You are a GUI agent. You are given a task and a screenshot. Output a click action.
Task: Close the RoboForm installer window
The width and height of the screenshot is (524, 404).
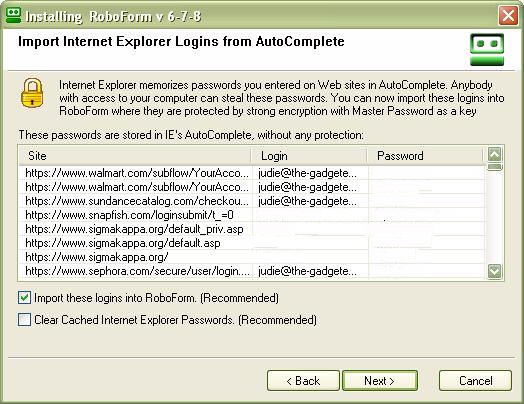click(508, 15)
